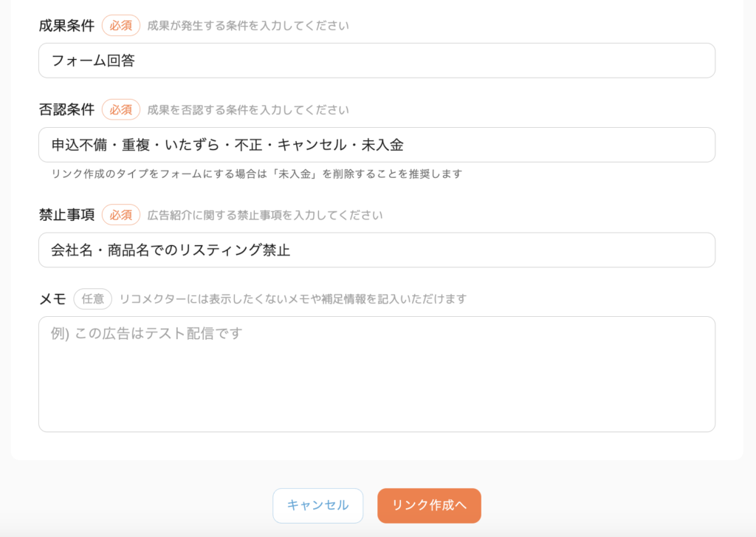Click hint text 広告紹介に関する禁止事項を入力してください
Screen dimensions: 756x537
265,215
